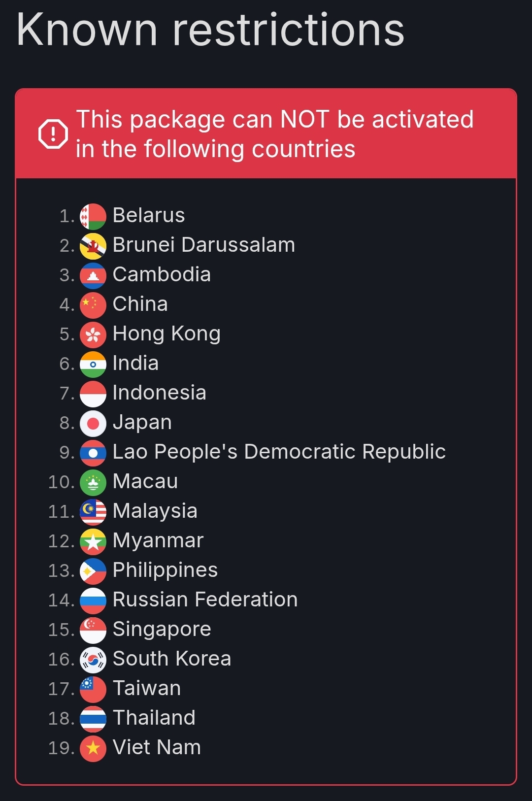Click the Russian Federation country name
Screen dimensions: 532x801
(205, 600)
